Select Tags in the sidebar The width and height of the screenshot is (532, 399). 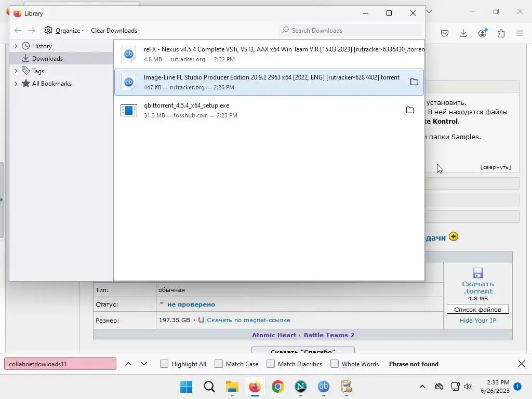pyautogui.click(x=38, y=71)
